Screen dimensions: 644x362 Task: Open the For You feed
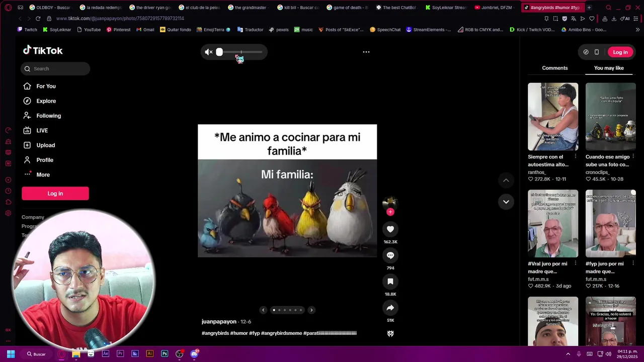(40, 86)
